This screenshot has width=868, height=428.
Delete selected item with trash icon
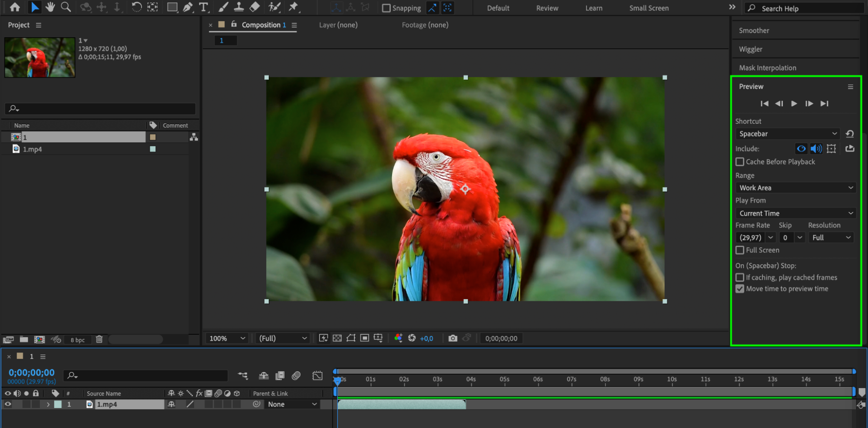click(99, 339)
